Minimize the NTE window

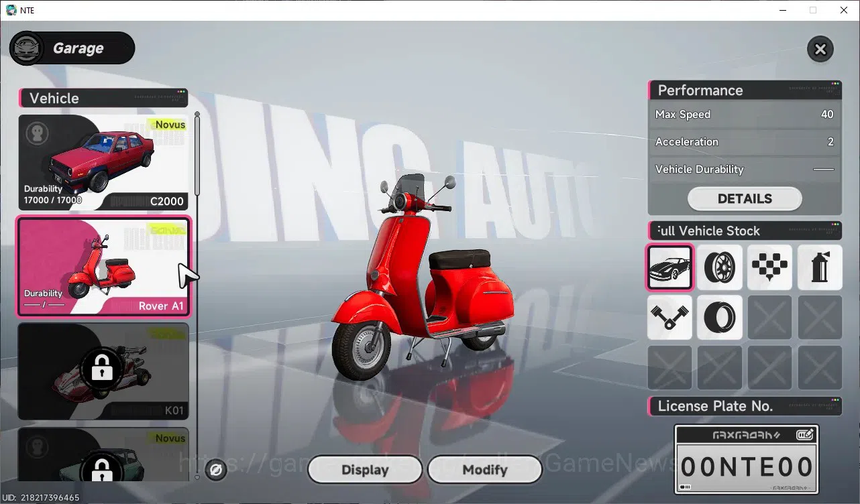coord(782,10)
